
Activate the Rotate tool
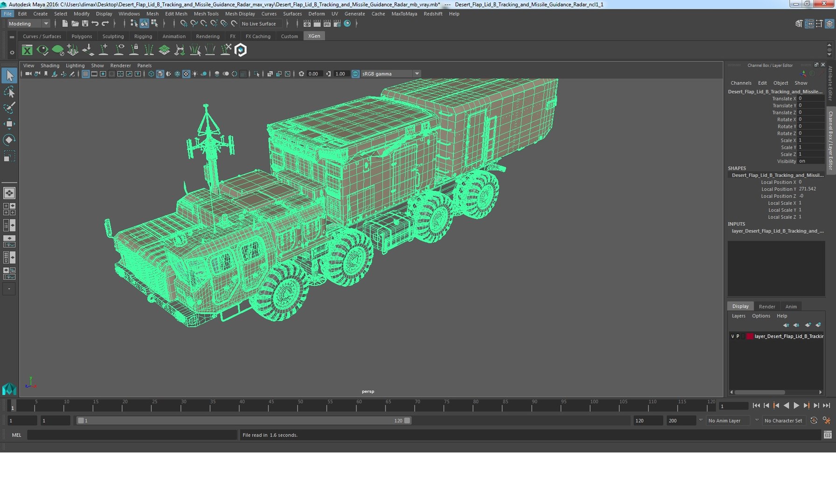pyautogui.click(x=9, y=140)
